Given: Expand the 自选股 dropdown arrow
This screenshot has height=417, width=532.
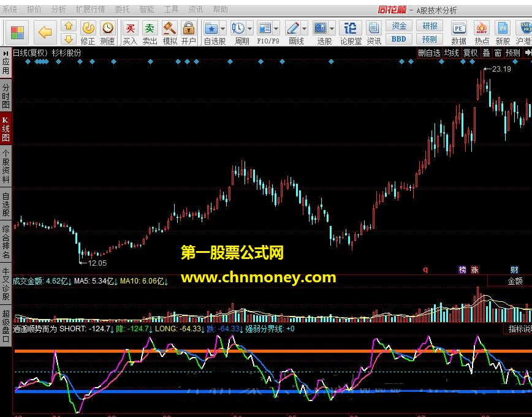Looking at the screenshot, I should coord(223,29).
